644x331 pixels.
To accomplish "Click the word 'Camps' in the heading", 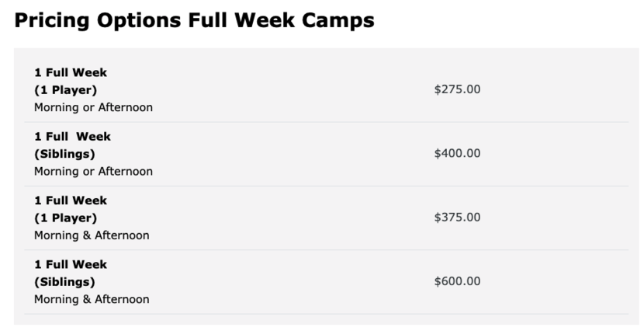I will tap(338, 20).
